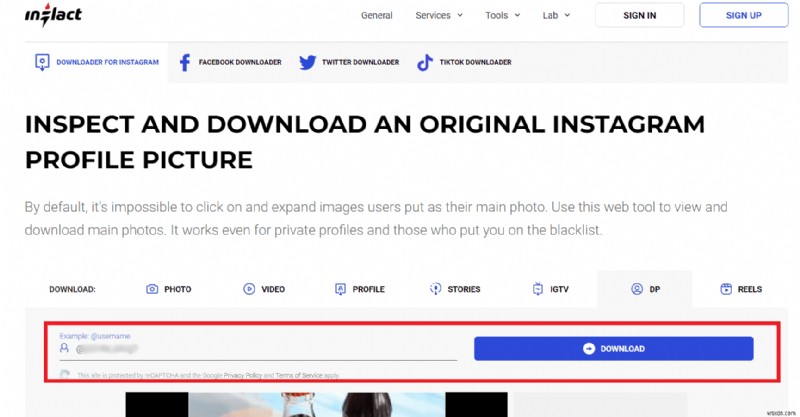Screen dimensions: 800x417
Task: Click the reCAPTCHA badge icon
Action: 65,375
